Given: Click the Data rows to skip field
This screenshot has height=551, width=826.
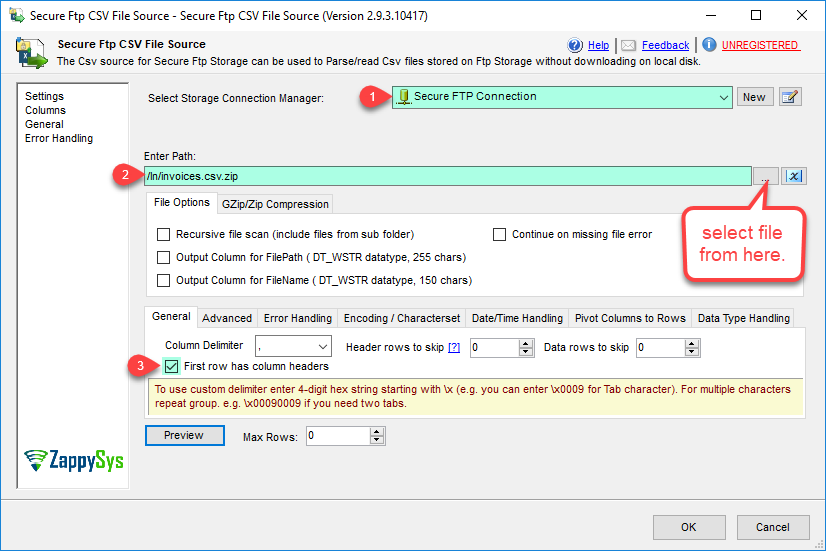Looking at the screenshot, I should tap(661, 348).
